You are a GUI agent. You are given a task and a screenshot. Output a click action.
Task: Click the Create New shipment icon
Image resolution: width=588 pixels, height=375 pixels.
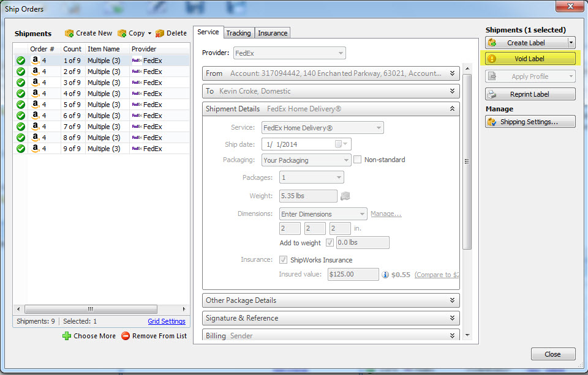(69, 34)
